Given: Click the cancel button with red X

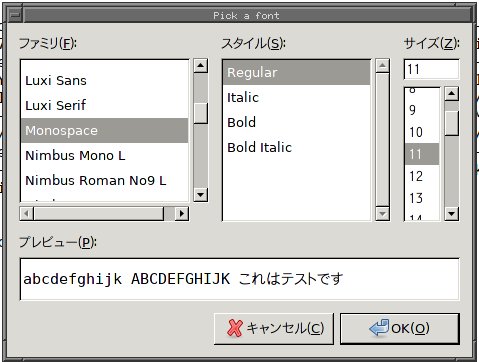Looking at the screenshot, I should tap(274, 328).
